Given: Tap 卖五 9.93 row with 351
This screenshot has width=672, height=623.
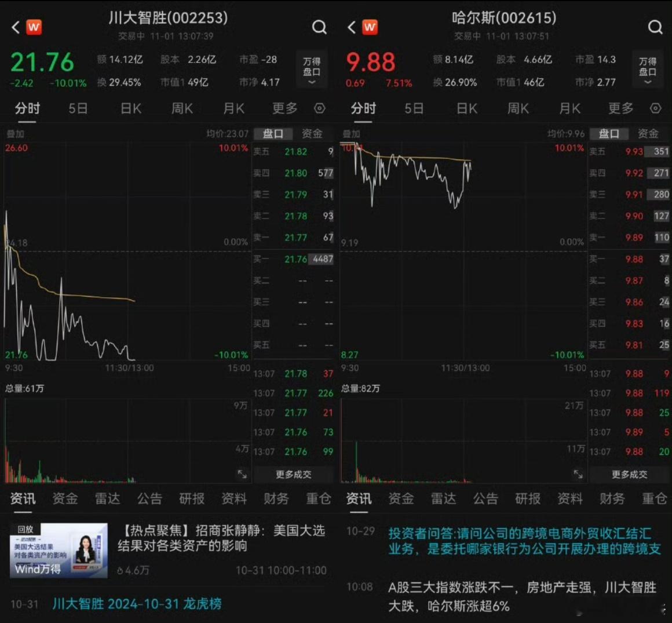Looking at the screenshot, I should [x=629, y=151].
